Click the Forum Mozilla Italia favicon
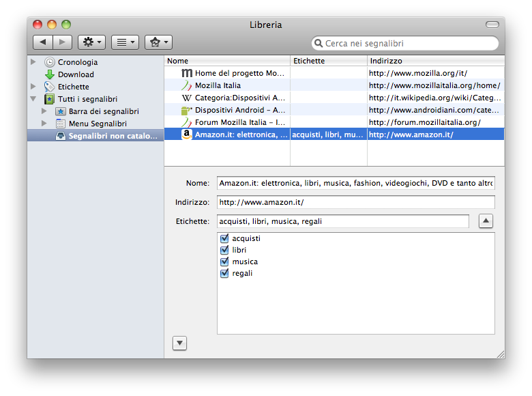This screenshot has height=396, width=532. coord(187,122)
